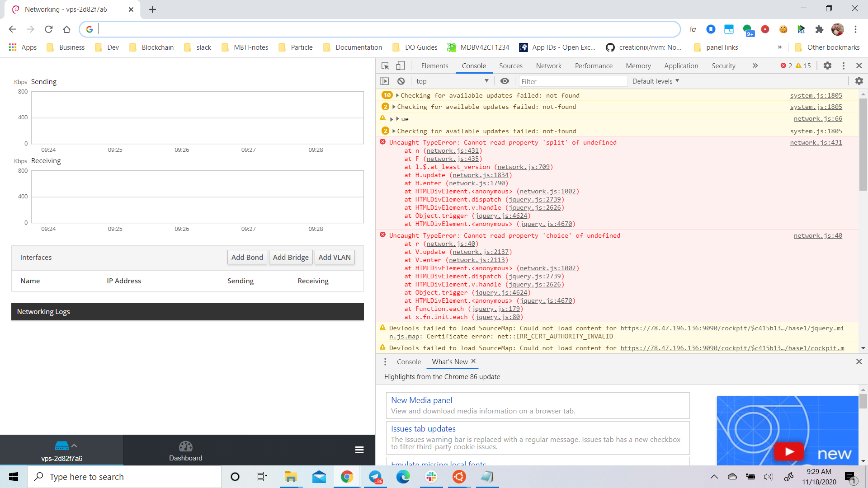
Task: Open DevTools settings gear
Action: click(x=827, y=66)
